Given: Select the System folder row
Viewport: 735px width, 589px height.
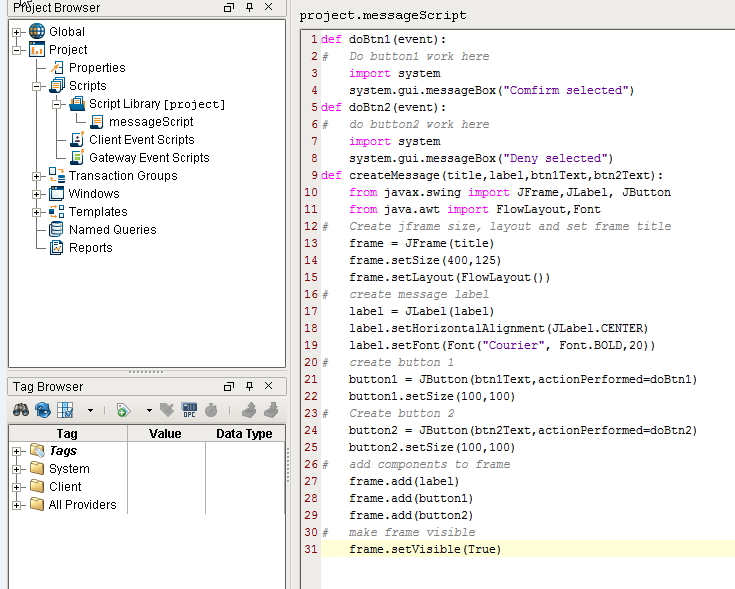Looking at the screenshot, I should coord(69,469).
